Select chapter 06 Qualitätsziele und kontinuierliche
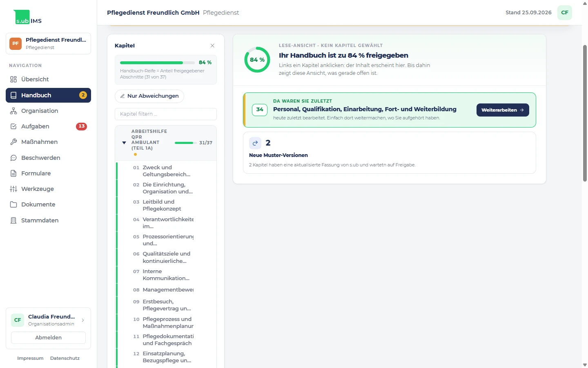Screen dimensions: 588x368 pyautogui.click(x=166, y=257)
